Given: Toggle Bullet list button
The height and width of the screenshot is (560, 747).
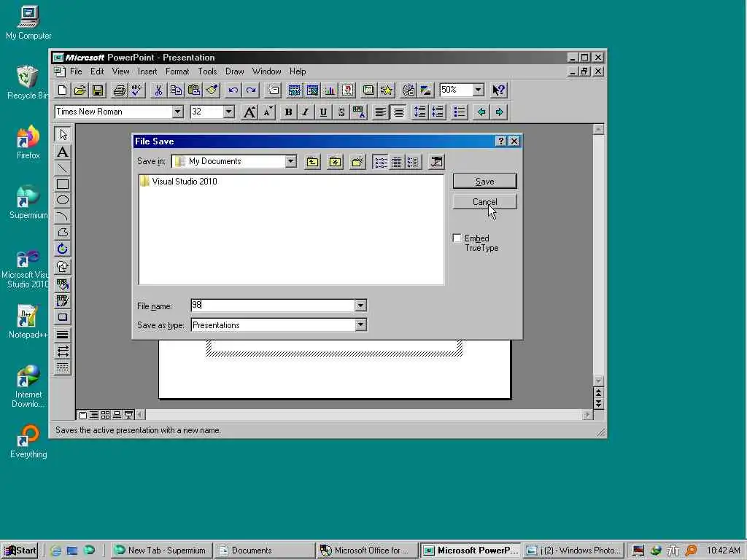Looking at the screenshot, I should coord(460,112).
